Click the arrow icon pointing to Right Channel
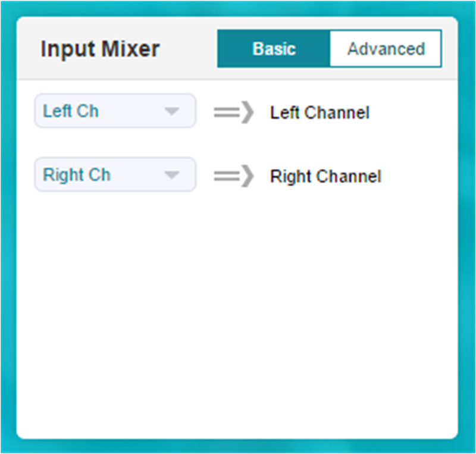The height and width of the screenshot is (454, 476). (x=234, y=176)
